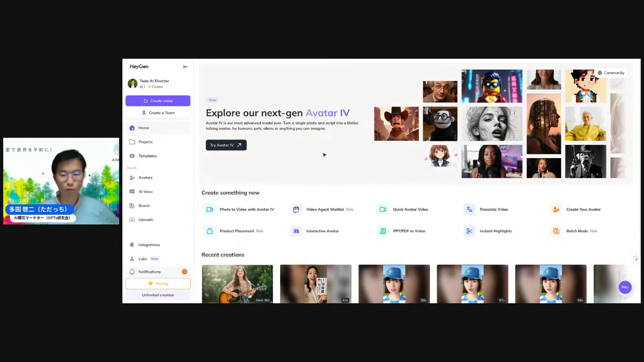Viewport: 644px width, 362px height.
Task: Click the Create a Team button
Action: [158, 113]
